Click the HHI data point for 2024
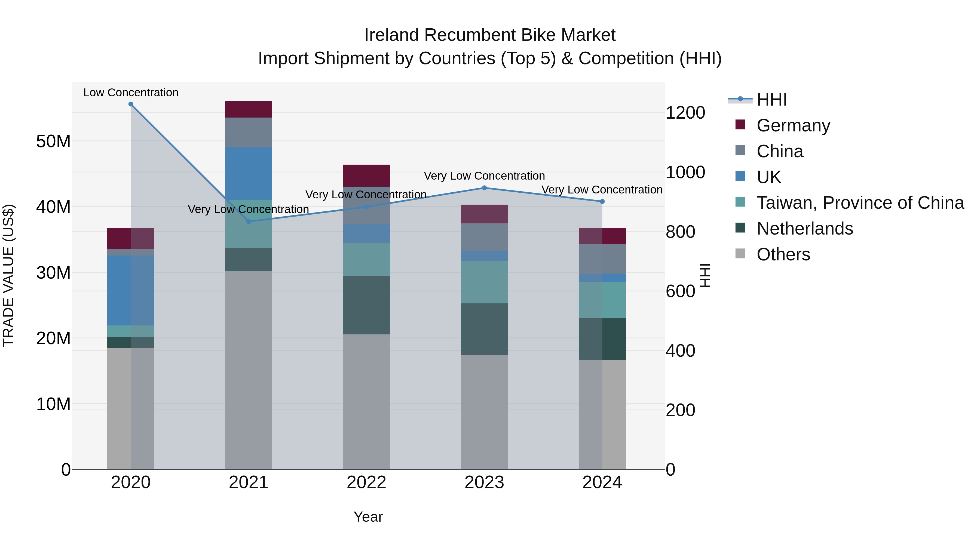Viewport: 980px width, 551px height. pos(602,202)
